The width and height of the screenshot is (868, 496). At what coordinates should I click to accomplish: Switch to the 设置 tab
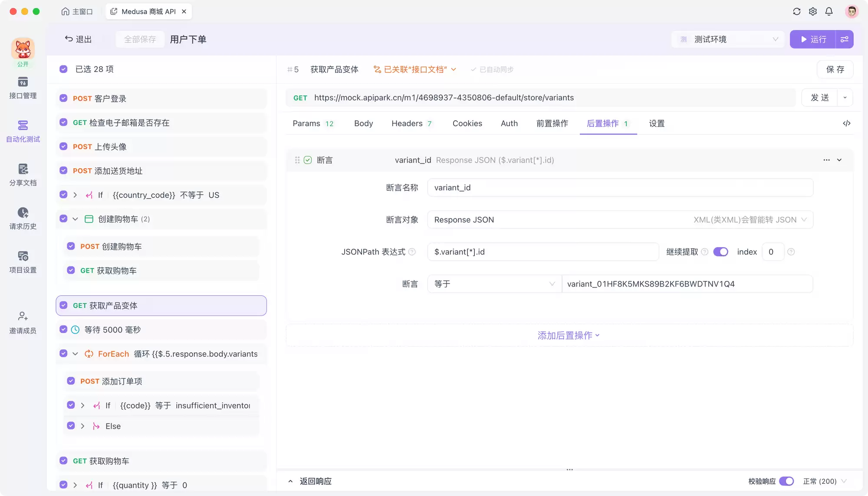click(657, 124)
